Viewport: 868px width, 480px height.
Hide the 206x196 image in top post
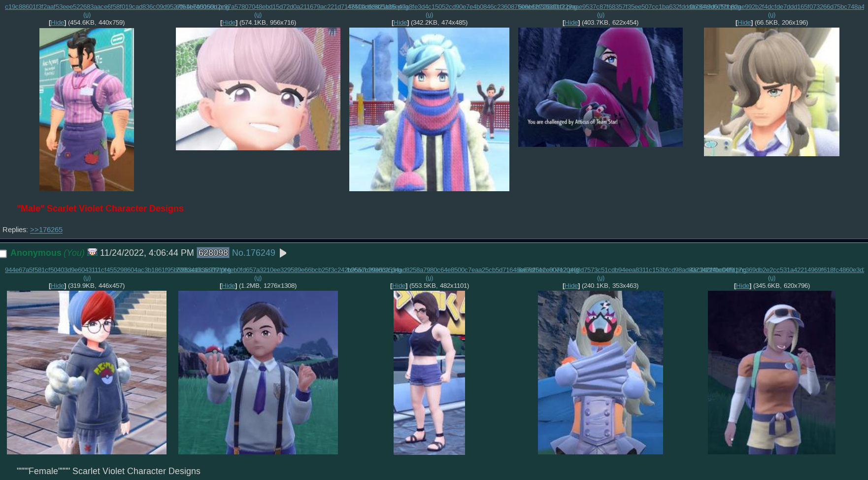pyautogui.click(x=743, y=23)
